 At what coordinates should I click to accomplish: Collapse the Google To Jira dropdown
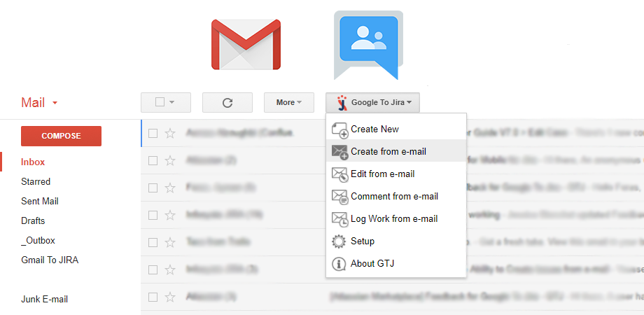click(x=372, y=102)
